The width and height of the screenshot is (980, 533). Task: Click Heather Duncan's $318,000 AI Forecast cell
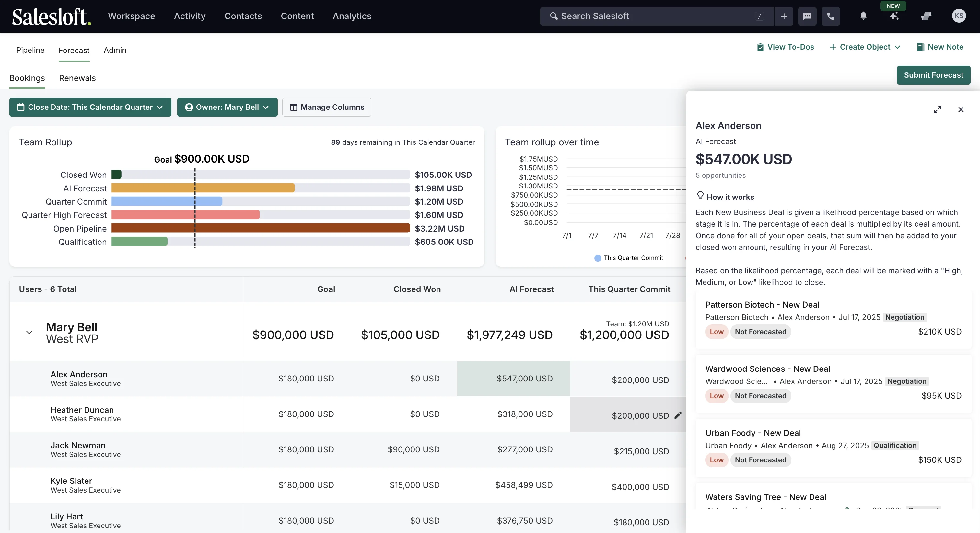[513, 414]
